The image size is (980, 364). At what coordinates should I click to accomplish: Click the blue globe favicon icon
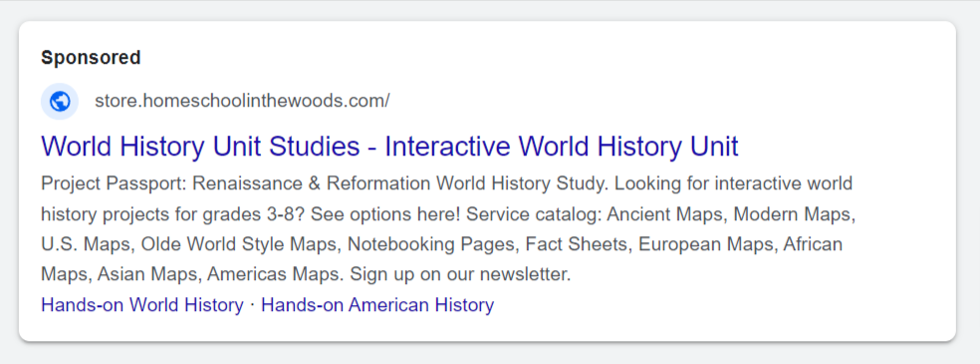pos(60,101)
